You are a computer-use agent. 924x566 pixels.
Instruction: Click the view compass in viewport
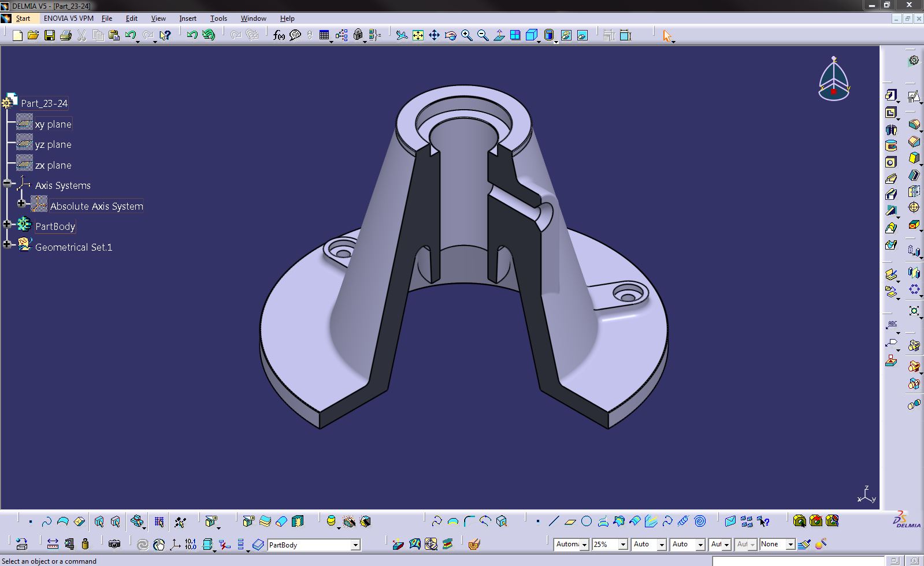834,80
